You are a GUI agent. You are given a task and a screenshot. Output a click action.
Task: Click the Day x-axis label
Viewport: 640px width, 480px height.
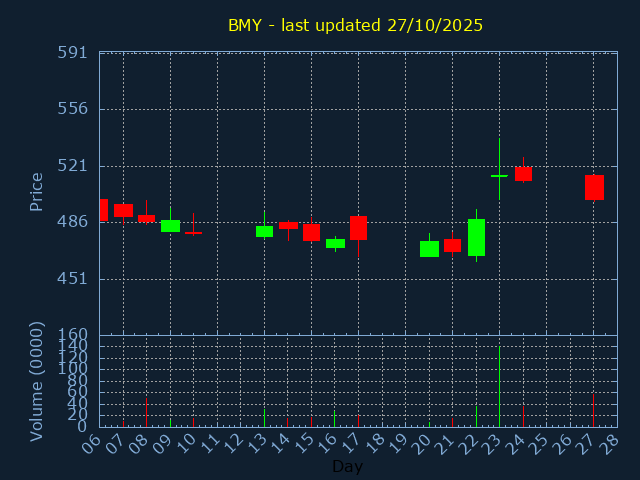click(347, 466)
